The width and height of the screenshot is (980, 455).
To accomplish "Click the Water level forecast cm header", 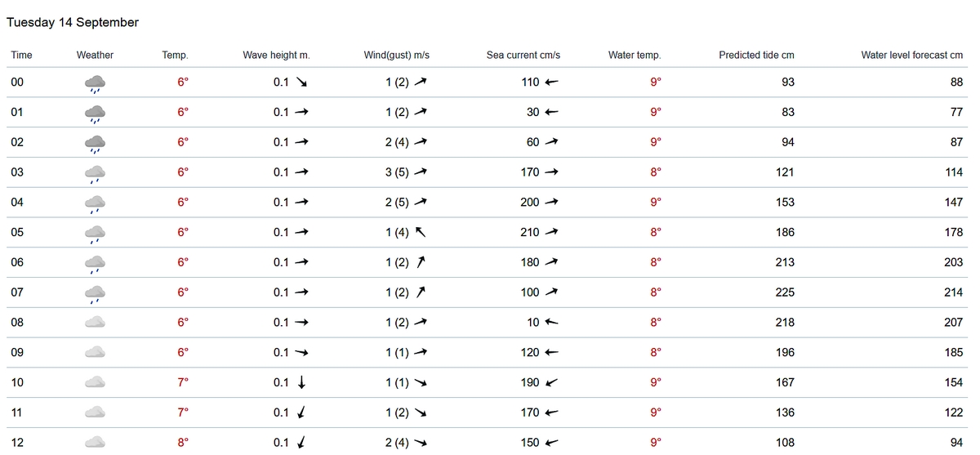I will click(911, 56).
